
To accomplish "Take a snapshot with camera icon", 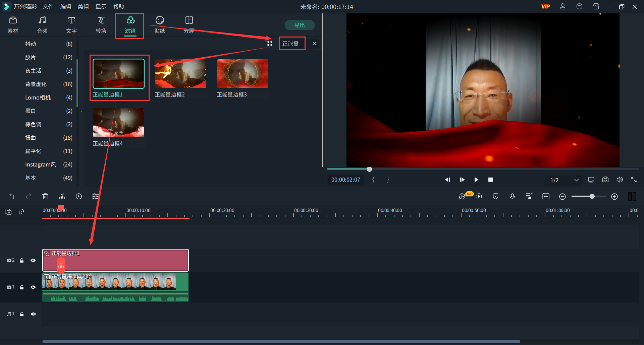I will tap(605, 180).
